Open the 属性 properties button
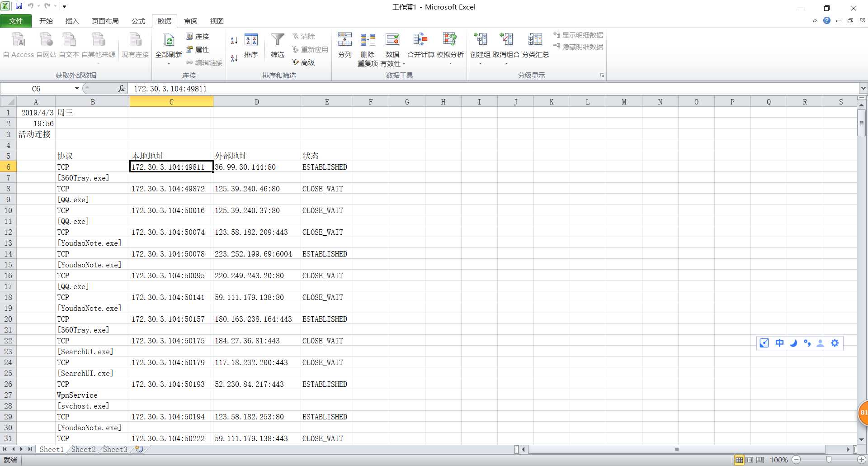This screenshot has width=868, height=466. pos(198,49)
